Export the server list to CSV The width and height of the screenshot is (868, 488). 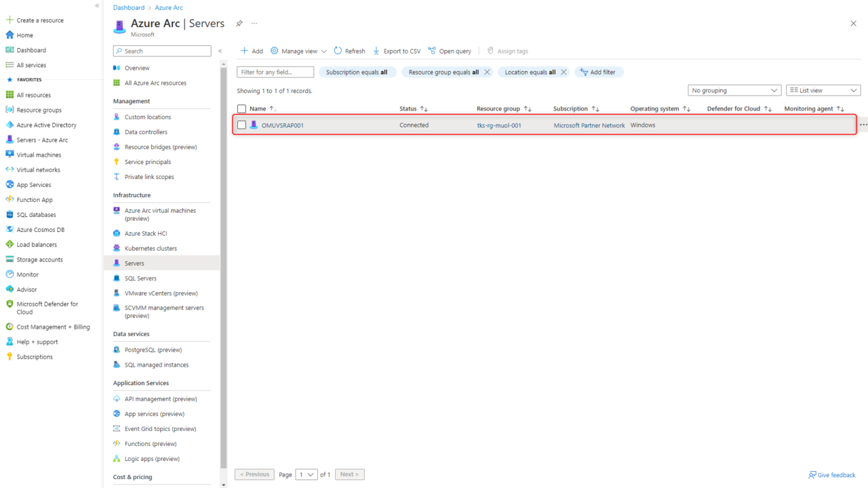point(397,51)
